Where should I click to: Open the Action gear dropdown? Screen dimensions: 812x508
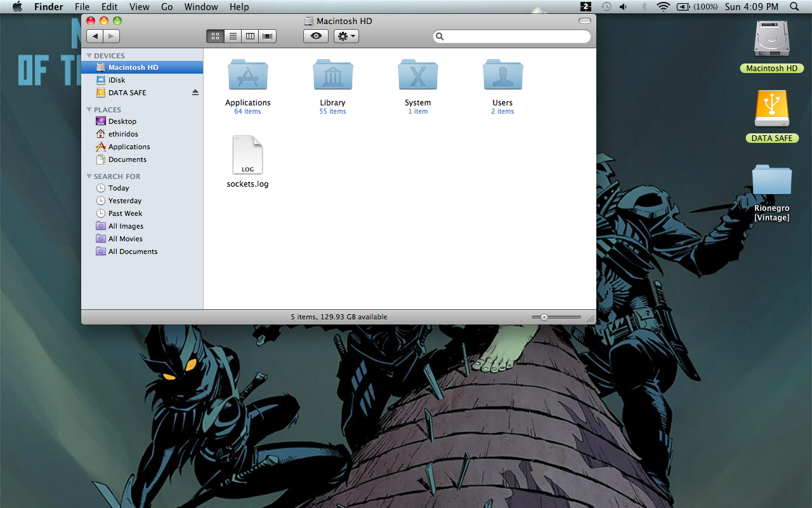pyautogui.click(x=346, y=36)
